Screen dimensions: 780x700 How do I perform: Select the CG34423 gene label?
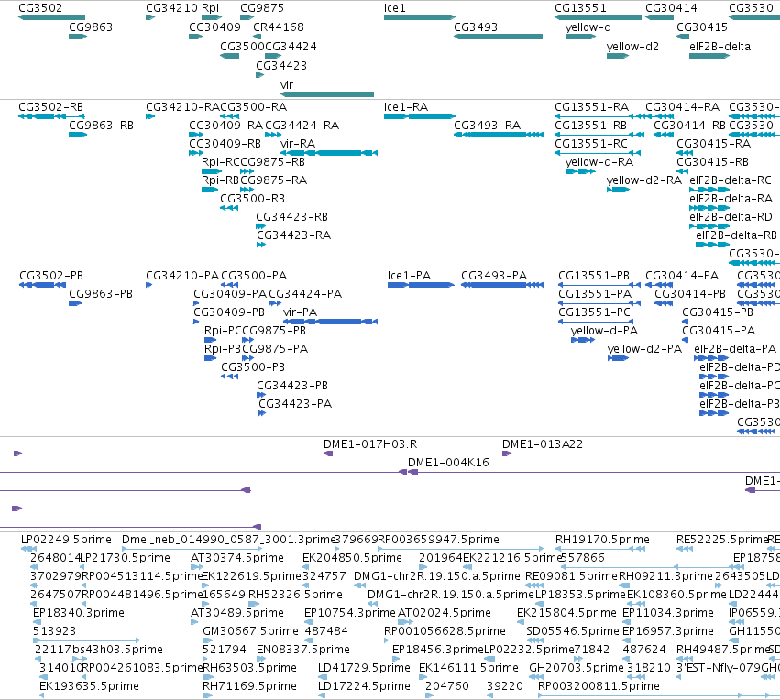[281, 66]
